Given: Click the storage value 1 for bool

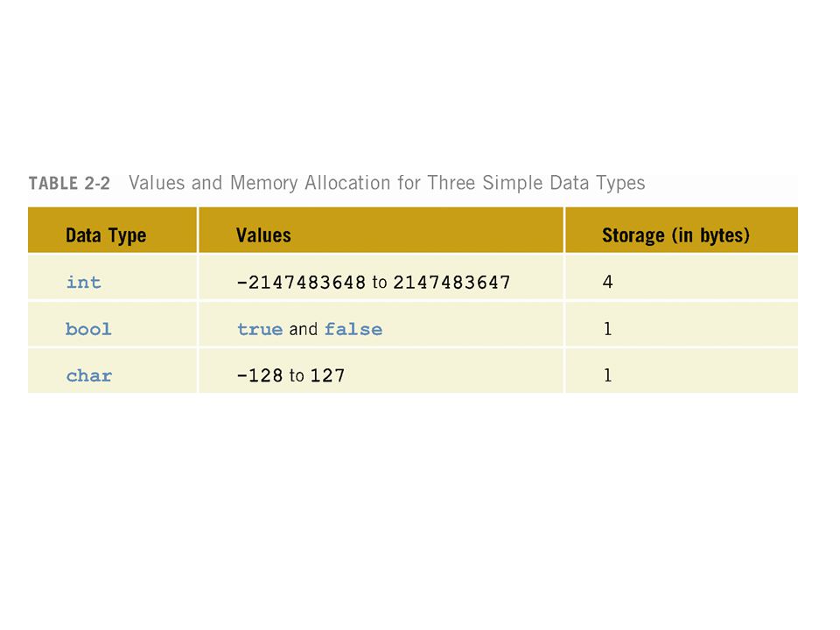Looking at the screenshot, I should tap(607, 328).
